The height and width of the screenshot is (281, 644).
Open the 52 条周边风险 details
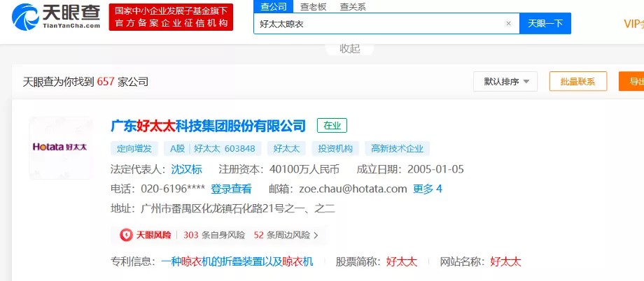coord(281,235)
